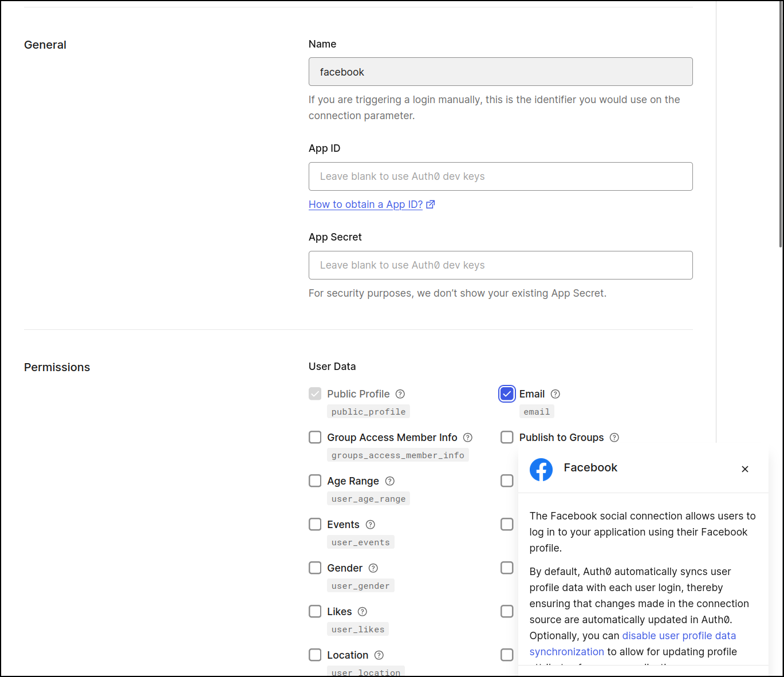Click the security note under App Secret
The height and width of the screenshot is (677, 784).
point(458,293)
